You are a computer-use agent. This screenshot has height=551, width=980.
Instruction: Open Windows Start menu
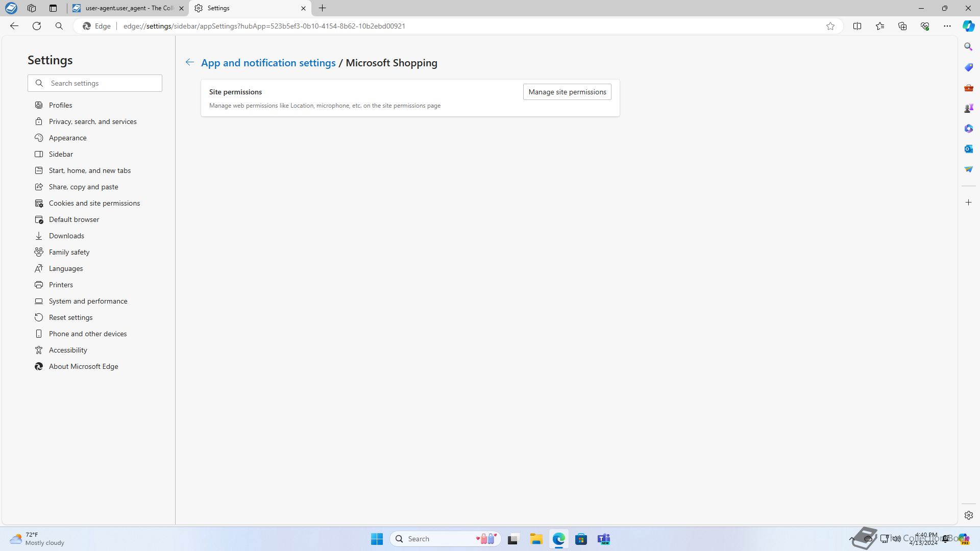(x=377, y=539)
